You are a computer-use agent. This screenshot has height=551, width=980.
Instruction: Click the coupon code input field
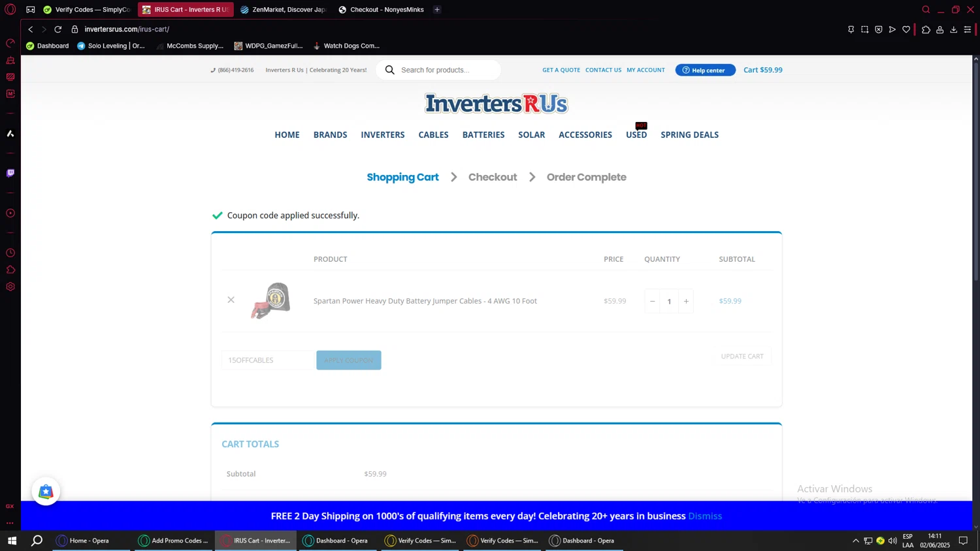point(269,360)
